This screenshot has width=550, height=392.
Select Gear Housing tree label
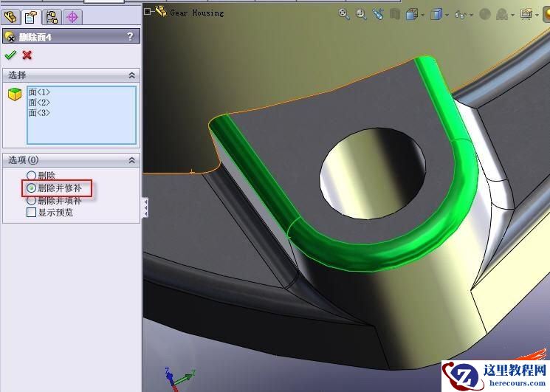click(197, 13)
